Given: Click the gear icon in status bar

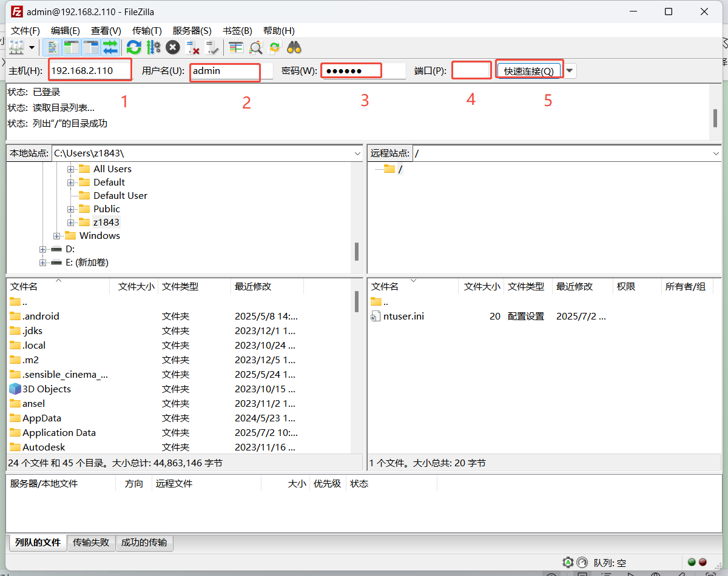Looking at the screenshot, I should click(x=568, y=562).
